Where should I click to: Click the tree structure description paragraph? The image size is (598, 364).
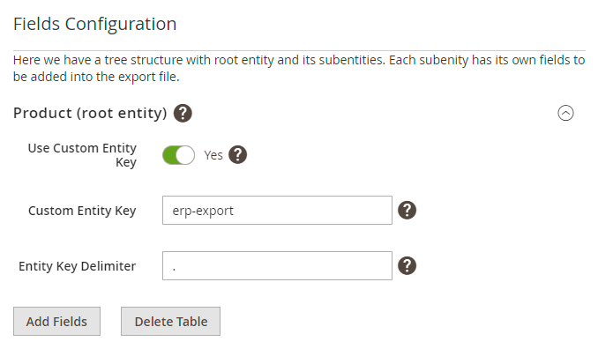click(299, 68)
